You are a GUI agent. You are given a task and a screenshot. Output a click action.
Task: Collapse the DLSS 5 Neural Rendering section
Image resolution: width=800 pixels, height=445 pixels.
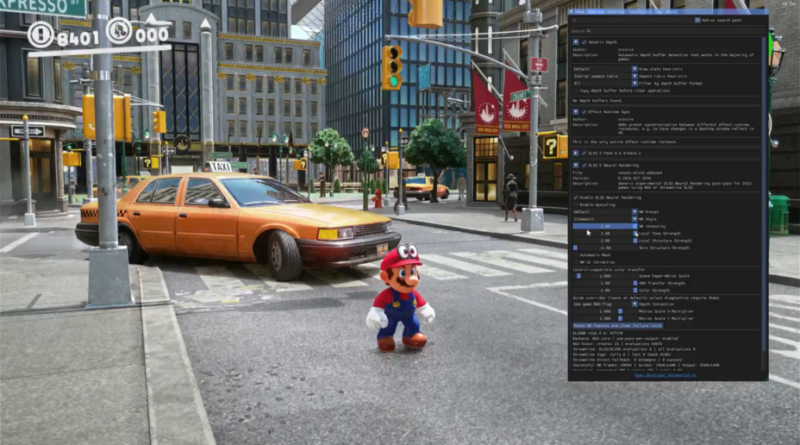[576, 165]
